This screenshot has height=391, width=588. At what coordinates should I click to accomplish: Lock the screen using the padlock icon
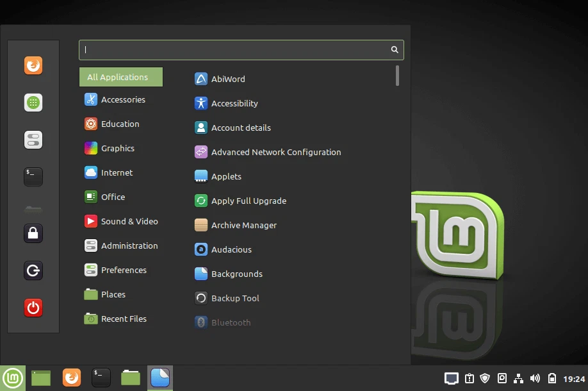(x=33, y=233)
